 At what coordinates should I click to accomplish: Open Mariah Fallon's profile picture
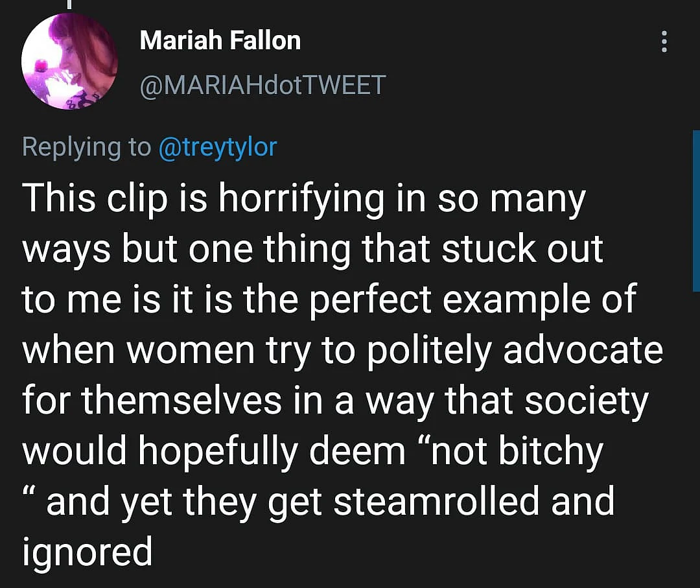(x=69, y=61)
